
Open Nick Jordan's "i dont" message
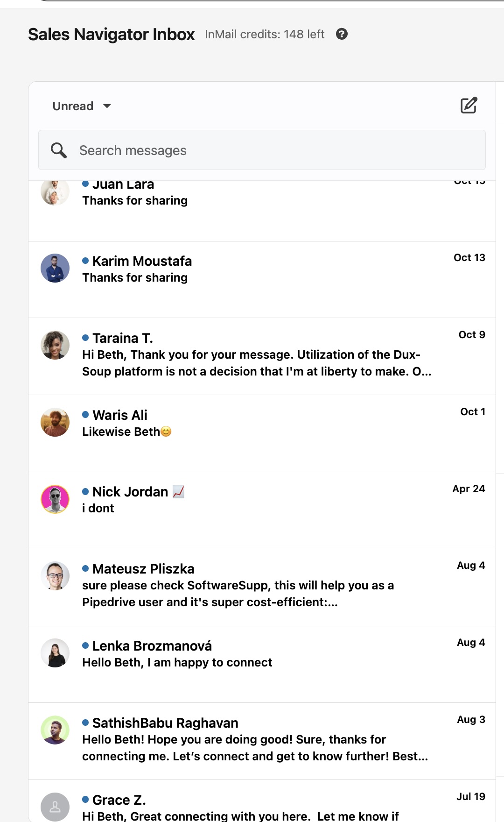point(261,508)
